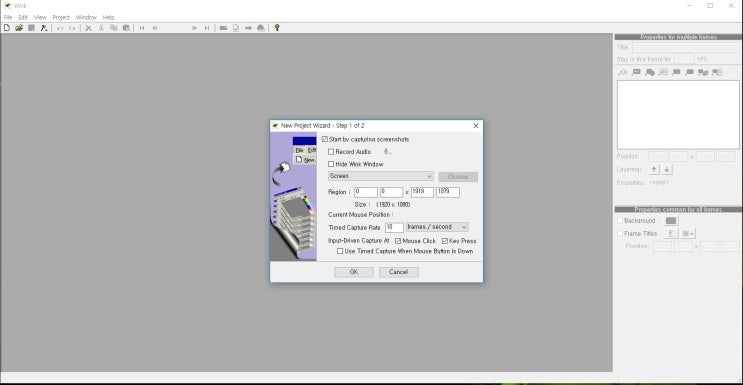Open the Help menu
The width and height of the screenshot is (743, 385).
pyautogui.click(x=109, y=17)
